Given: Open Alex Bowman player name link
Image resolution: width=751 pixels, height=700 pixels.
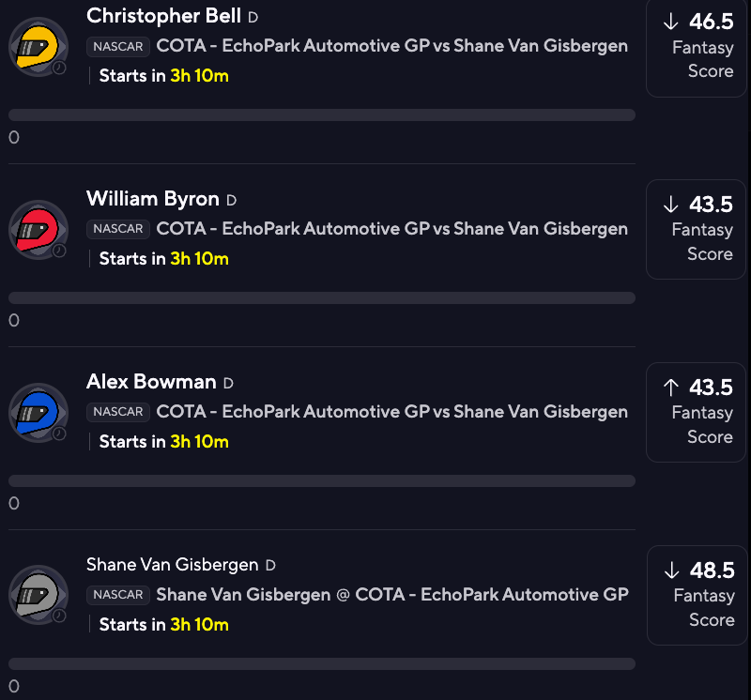Looking at the screenshot, I should [151, 382].
